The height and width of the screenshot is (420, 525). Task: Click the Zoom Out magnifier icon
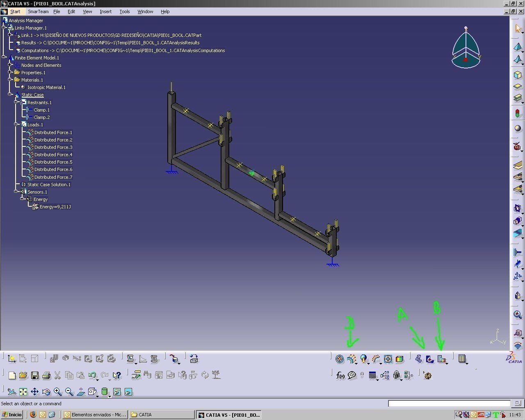(x=69, y=392)
